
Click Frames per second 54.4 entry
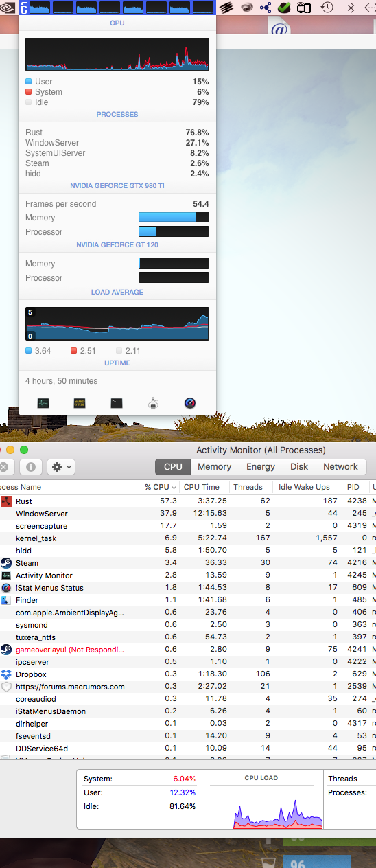point(117,204)
